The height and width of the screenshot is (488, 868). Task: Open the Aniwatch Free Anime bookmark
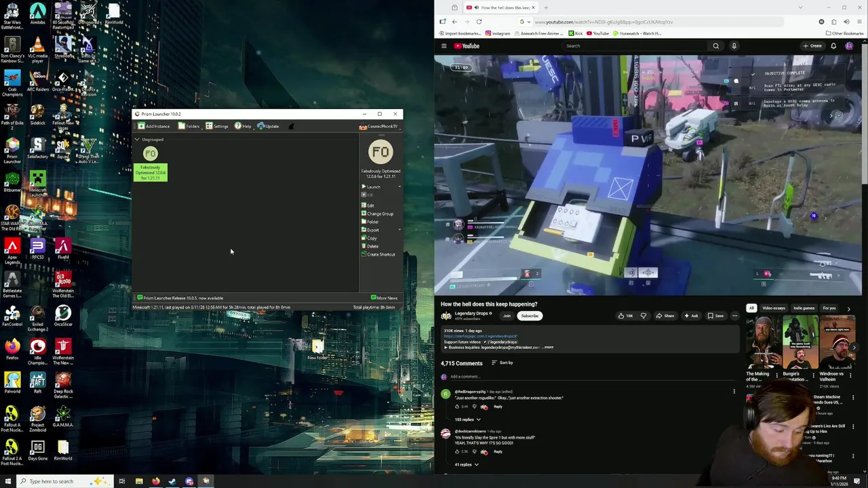[x=540, y=33]
